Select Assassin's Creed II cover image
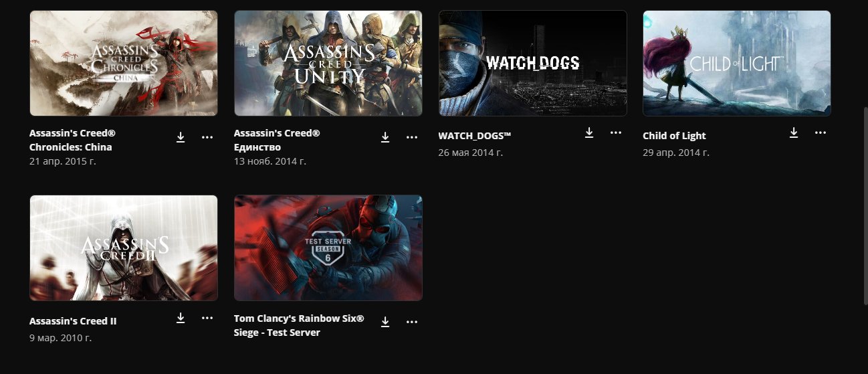The width and height of the screenshot is (868, 374). coord(124,248)
